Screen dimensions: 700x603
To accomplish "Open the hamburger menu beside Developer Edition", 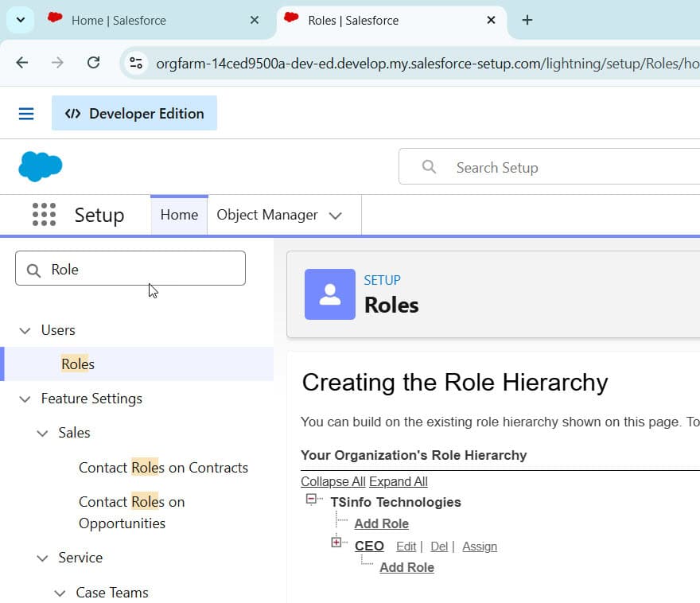I will (26, 114).
